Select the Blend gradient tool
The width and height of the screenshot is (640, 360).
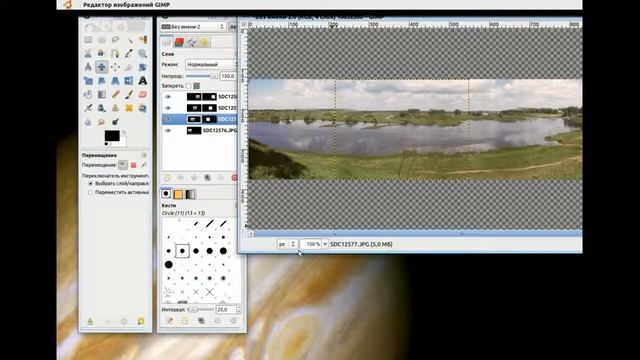pos(102,94)
